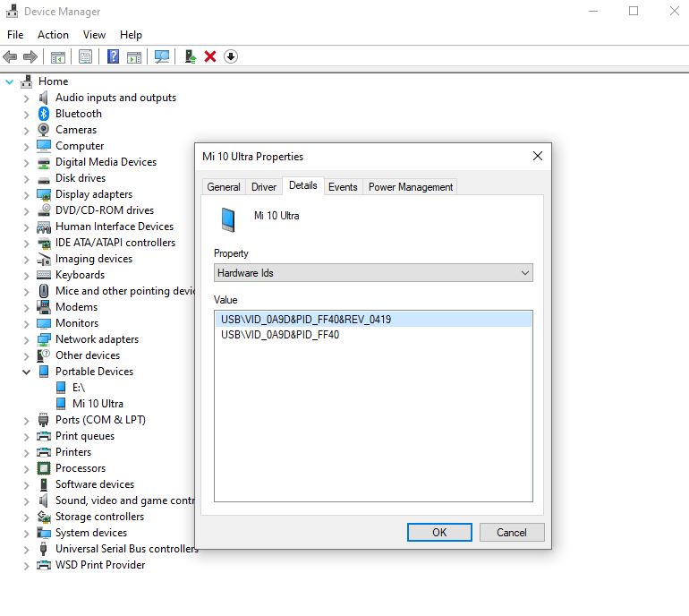Viewport: 689px width, 616px height.
Task: Select Software devices in tree
Action: (x=95, y=484)
